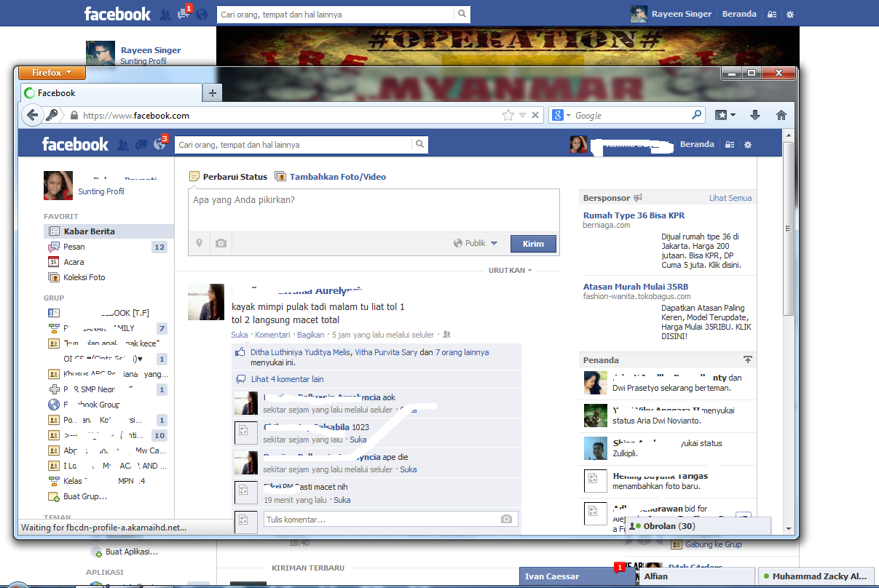Click search icon in background Facebook window
Viewport: 879px width, 588px height.
coord(462,14)
